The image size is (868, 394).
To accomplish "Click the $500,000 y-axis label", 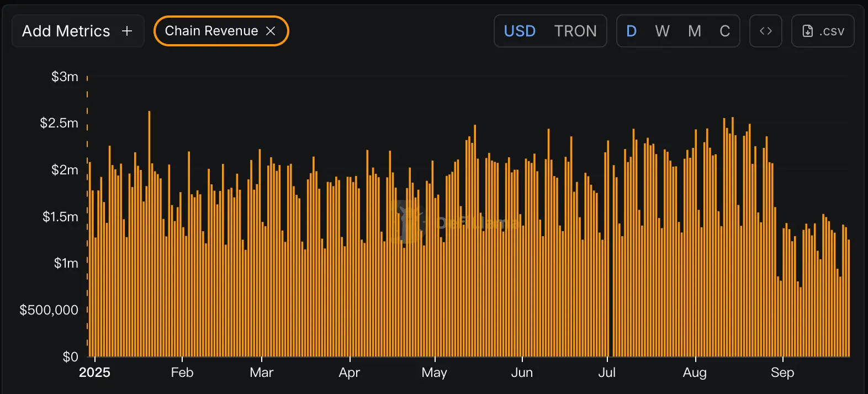I will click(x=49, y=310).
